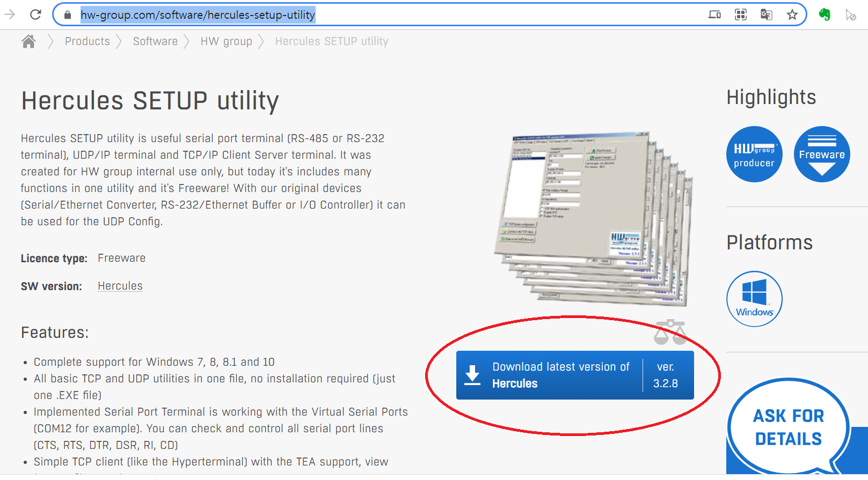
Task: Click the browser forward arrow
Action: coord(10,14)
